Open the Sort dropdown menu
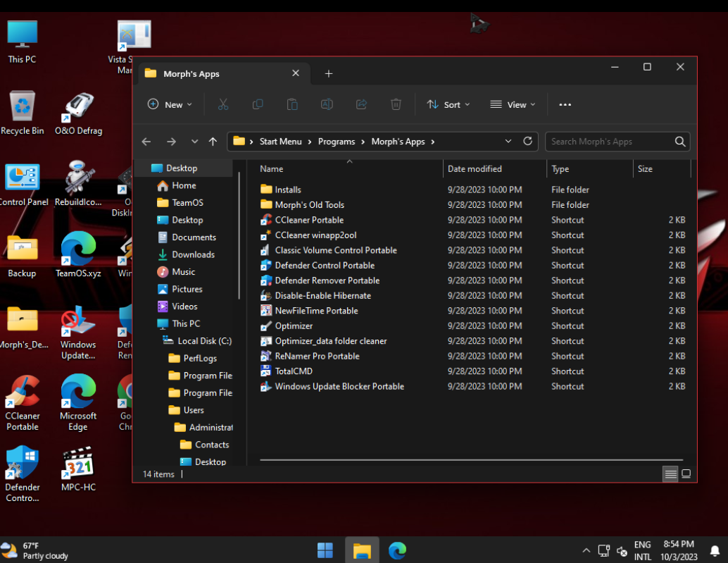Viewport: 728px width, 563px height. click(448, 104)
